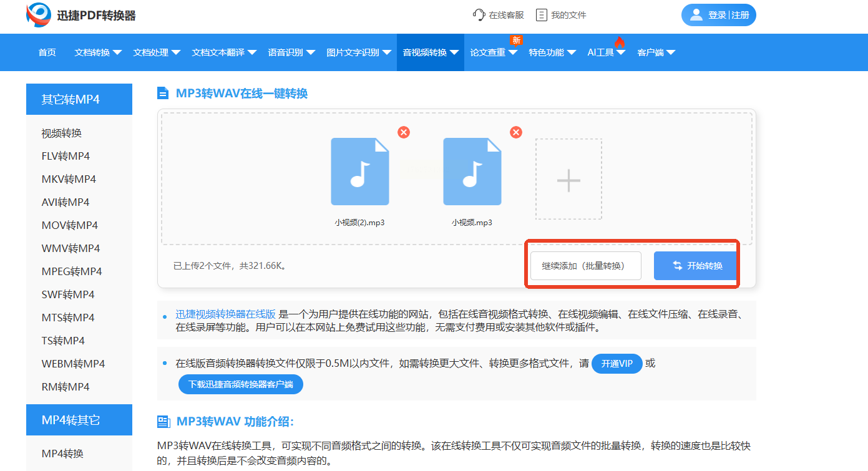
Task: Select the 小视频(2).mp3 music file thumbnail
Action: click(359, 172)
